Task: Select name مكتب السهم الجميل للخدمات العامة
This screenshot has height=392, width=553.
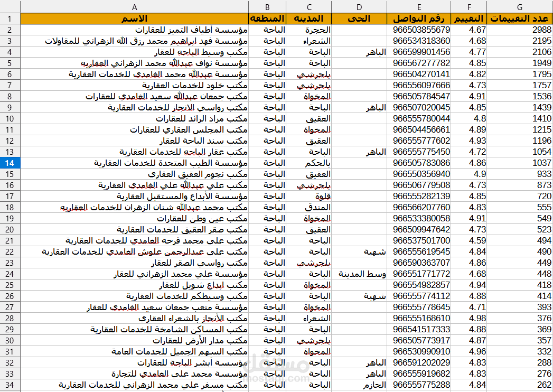Action: pos(134,352)
